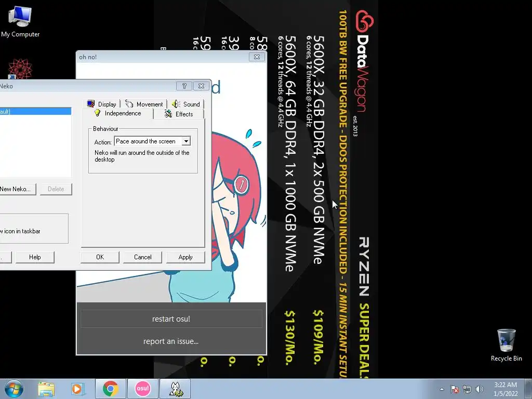Switch to osu! taskbar icon
Viewport: 532px width, 399px height.
[142, 389]
